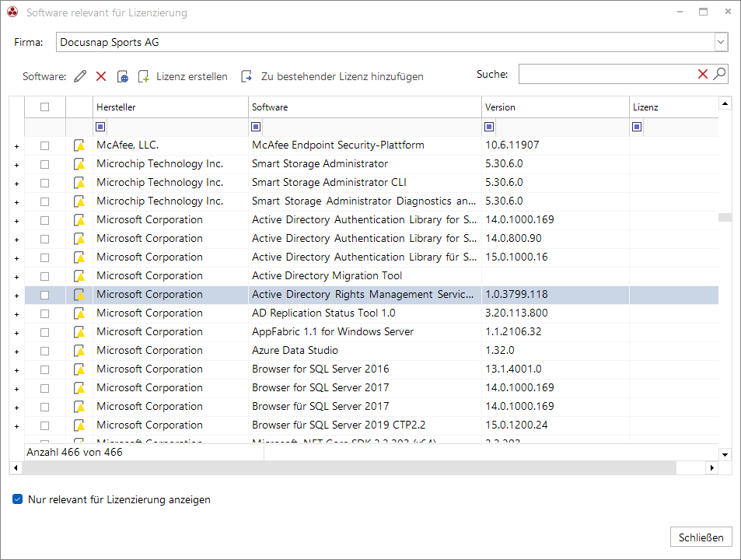Open the Lizenz column filter icon
The width and height of the screenshot is (741, 560).
pos(637,127)
